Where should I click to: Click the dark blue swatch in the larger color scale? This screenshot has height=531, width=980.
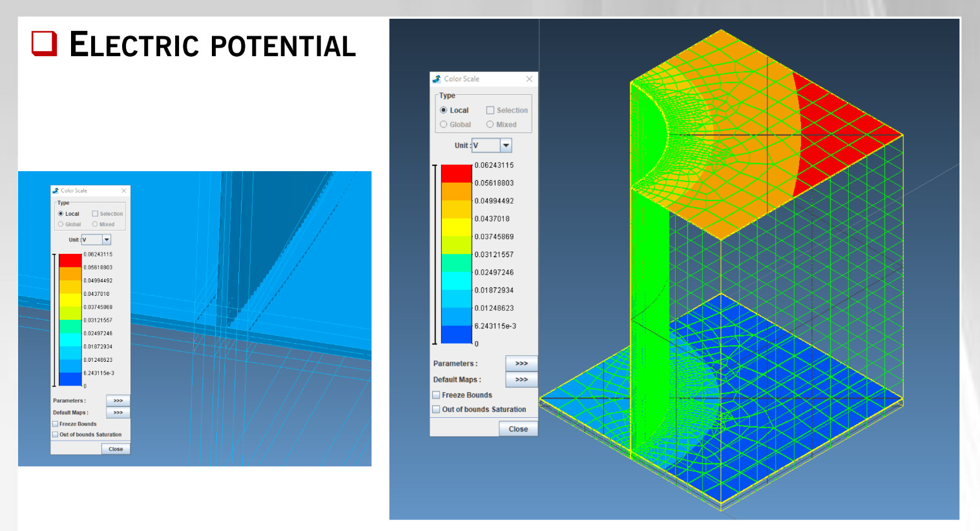coord(456,335)
